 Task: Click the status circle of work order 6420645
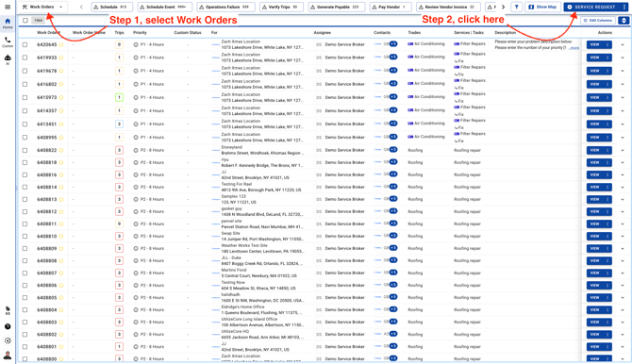(x=61, y=44)
